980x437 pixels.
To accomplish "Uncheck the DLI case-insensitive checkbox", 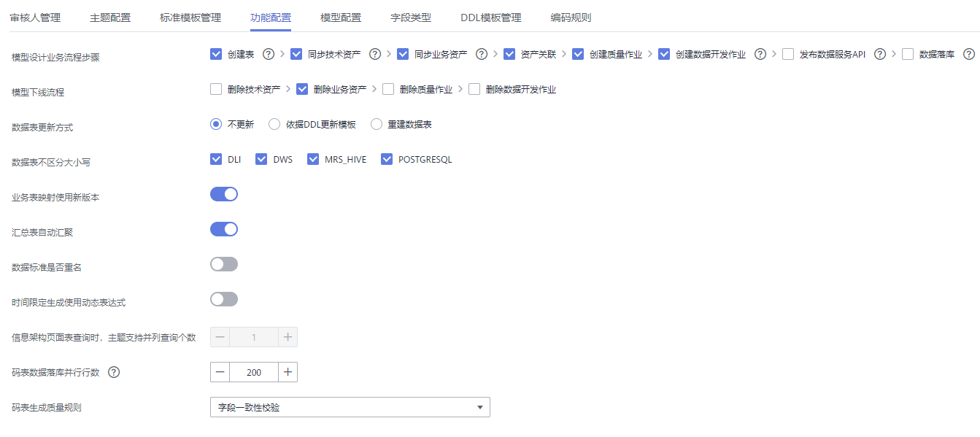I will click(216, 159).
